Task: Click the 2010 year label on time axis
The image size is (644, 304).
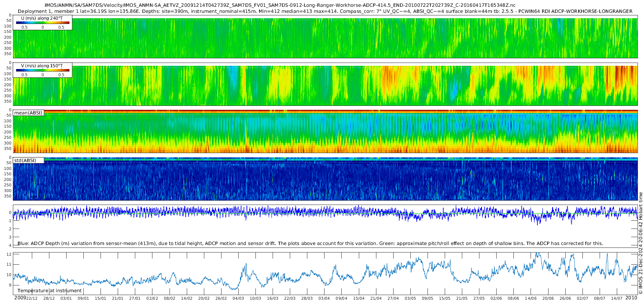Action: 631,298
